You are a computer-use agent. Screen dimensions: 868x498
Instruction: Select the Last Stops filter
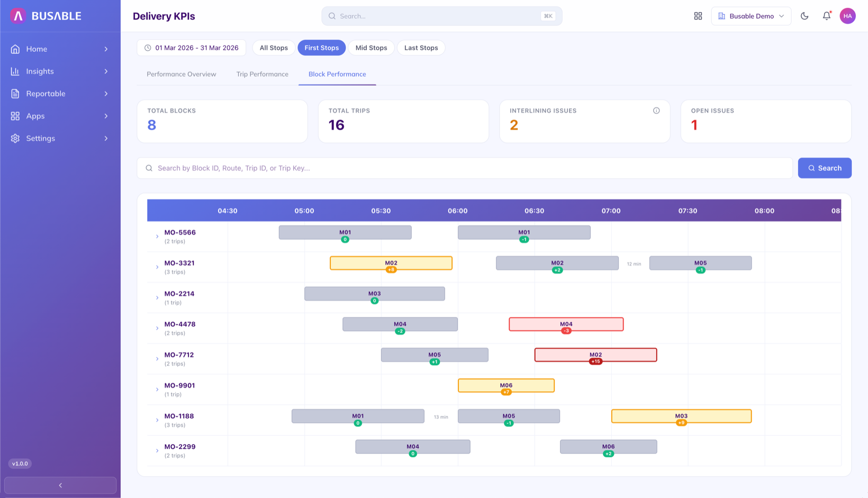(x=421, y=48)
